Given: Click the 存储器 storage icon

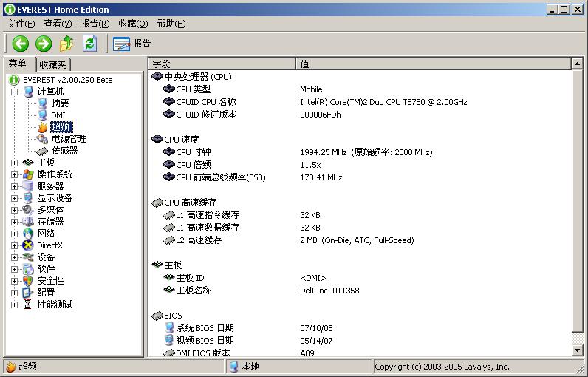Looking at the screenshot, I should tap(28, 222).
